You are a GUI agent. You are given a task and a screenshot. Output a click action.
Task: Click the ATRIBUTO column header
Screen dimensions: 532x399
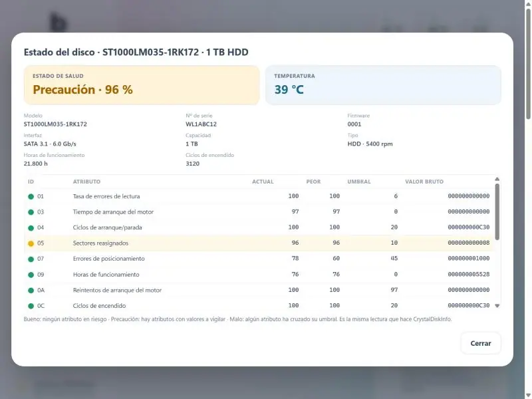coord(86,182)
